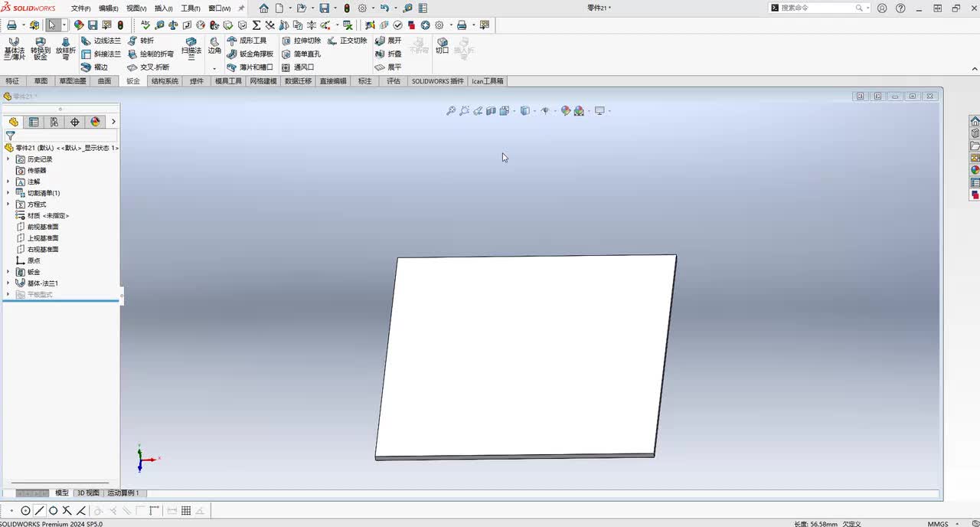
Task: Click the 扫描法兰 swept flange tool
Action: coord(191,48)
